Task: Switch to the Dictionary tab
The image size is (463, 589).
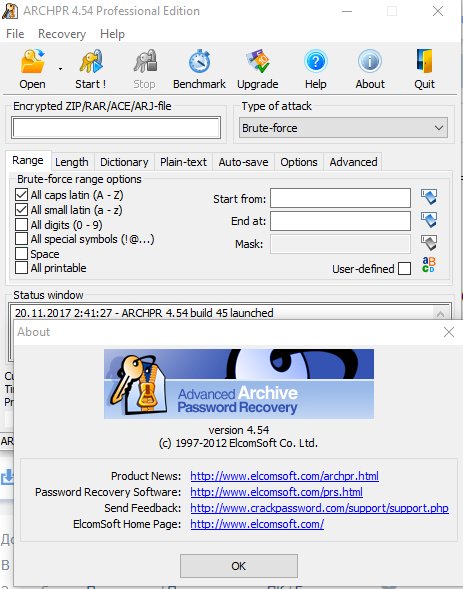Action: coord(124,162)
